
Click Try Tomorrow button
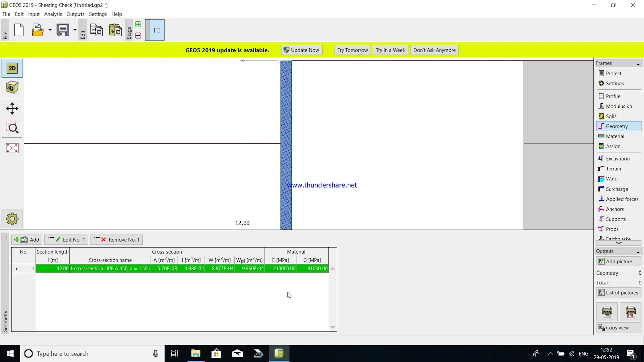[x=353, y=50]
